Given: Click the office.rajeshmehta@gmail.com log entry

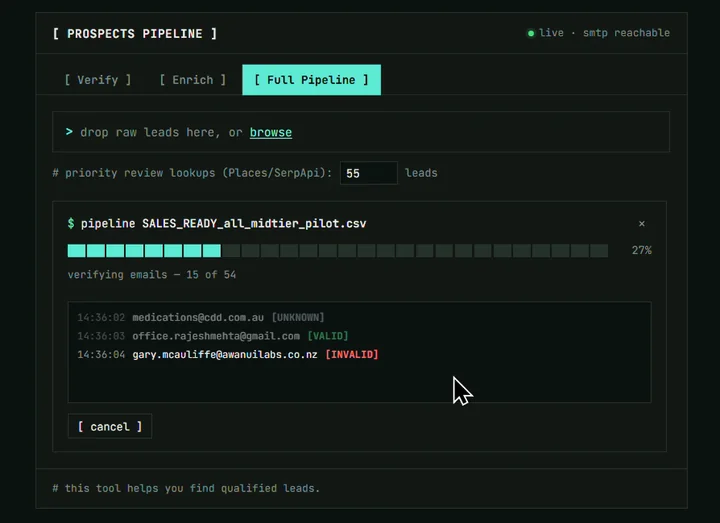Looking at the screenshot, I should click(216, 336).
